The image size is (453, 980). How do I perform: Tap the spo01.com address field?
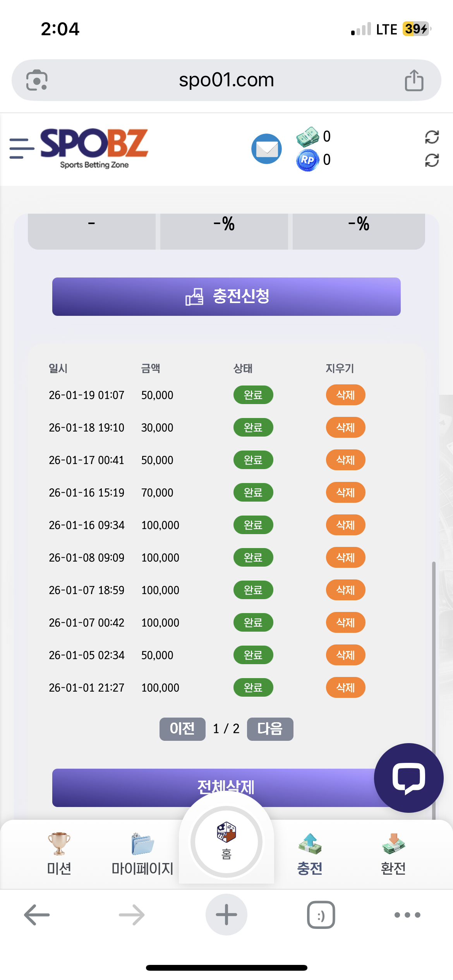[226, 81]
